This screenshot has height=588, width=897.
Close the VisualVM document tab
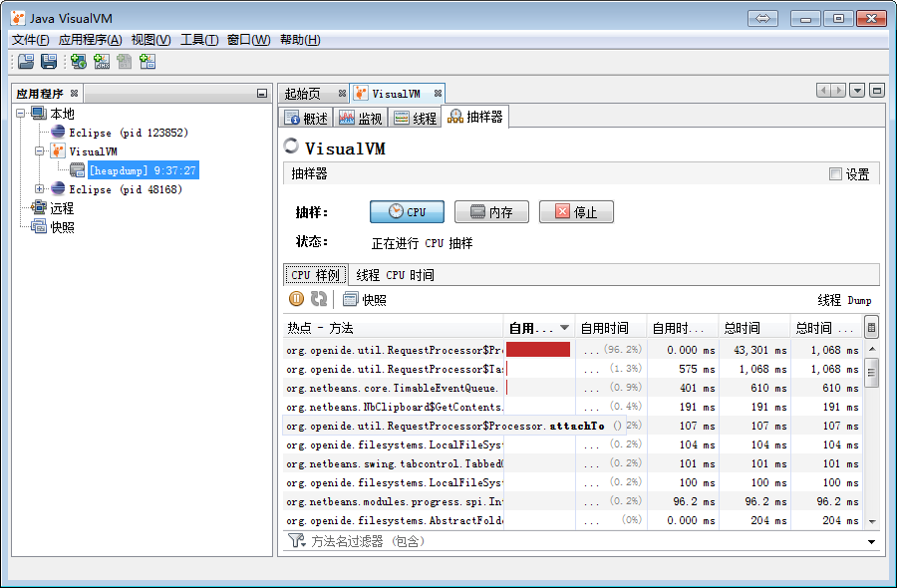[x=438, y=94]
